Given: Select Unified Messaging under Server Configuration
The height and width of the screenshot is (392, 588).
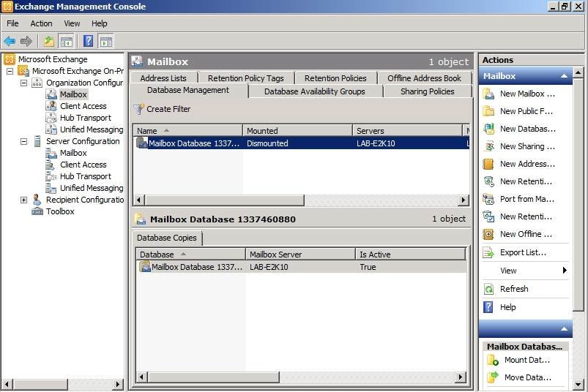Looking at the screenshot, I should pyautogui.click(x=92, y=188).
